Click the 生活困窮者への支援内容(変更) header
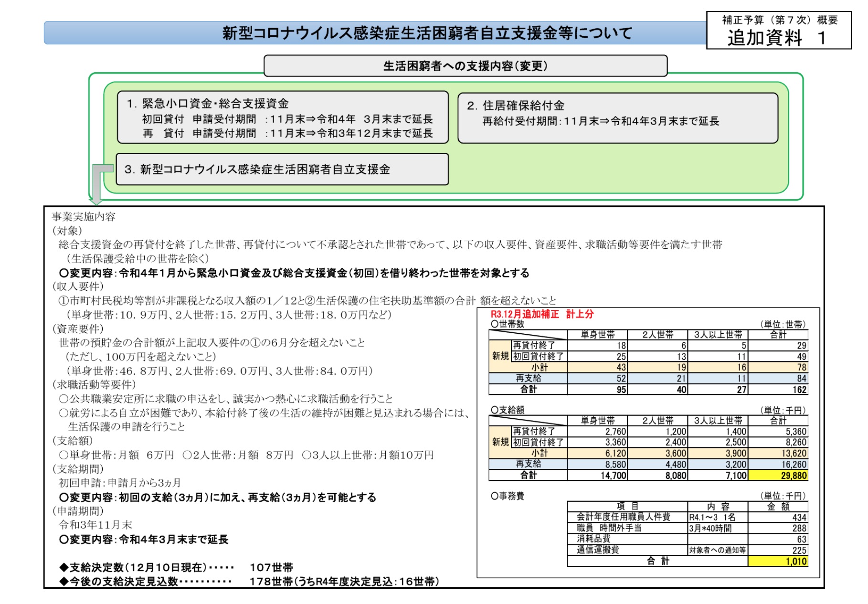This screenshot has width=868, height=604. (466, 66)
